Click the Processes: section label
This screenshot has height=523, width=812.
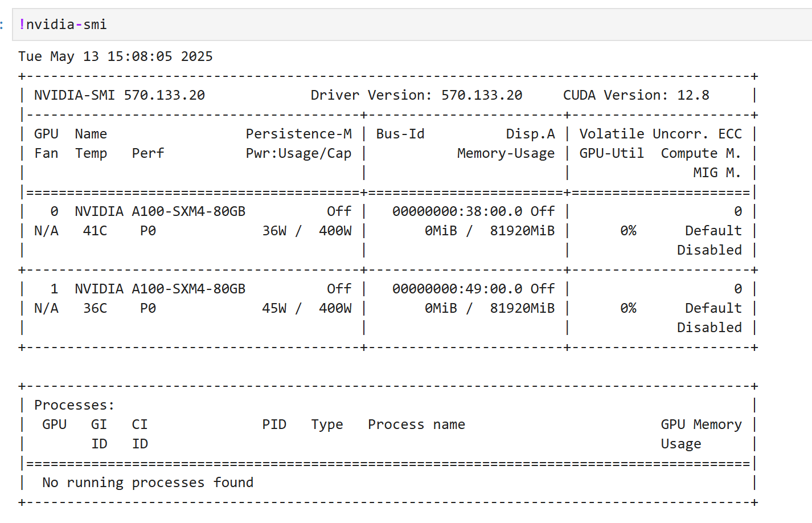(75, 405)
